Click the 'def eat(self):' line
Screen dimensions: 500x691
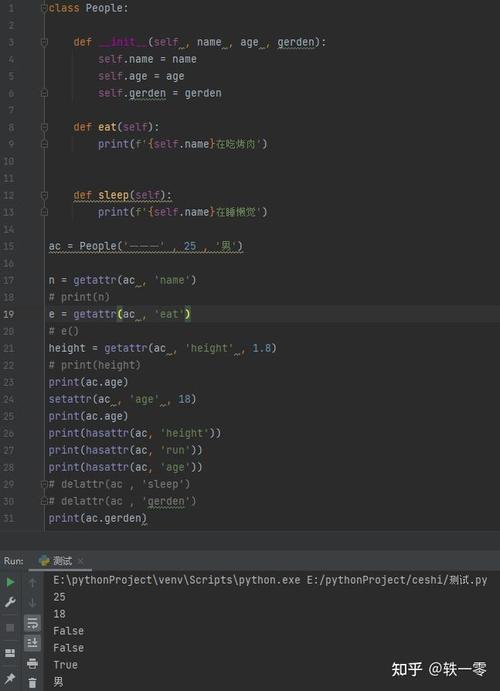(116, 127)
